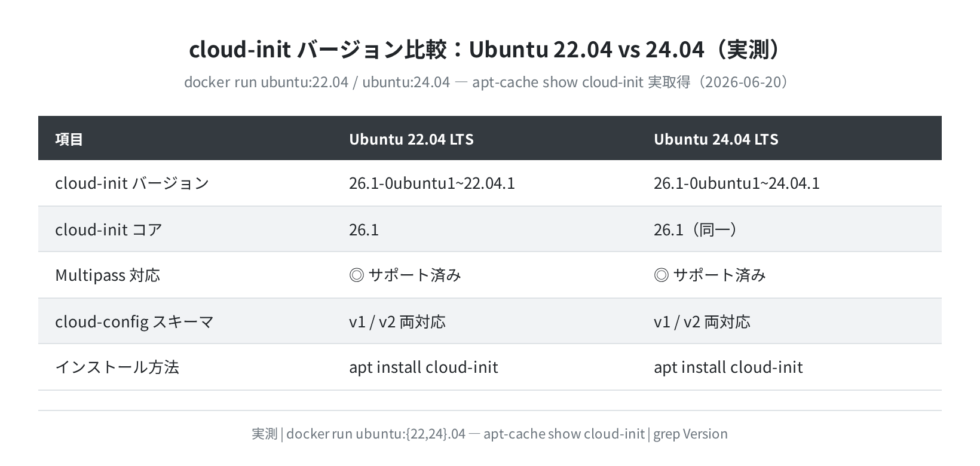Click 'v1 / v2 両対応' under Ubuntu 22.04
Viewport: 980px width, 466px height.
coord(397,321)
